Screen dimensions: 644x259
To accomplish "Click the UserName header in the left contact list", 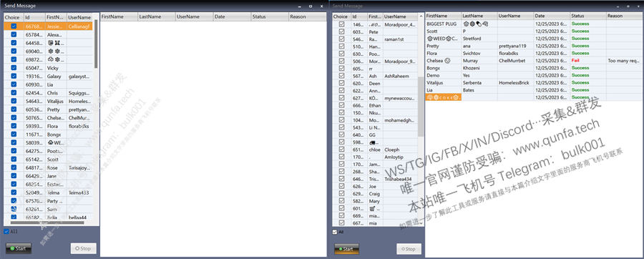I will point(79,17).
